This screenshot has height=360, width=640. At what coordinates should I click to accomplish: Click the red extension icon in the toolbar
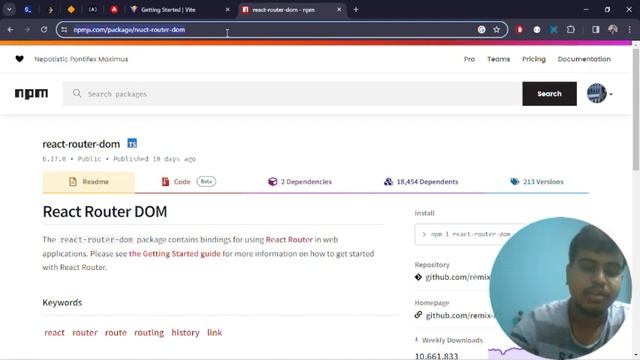click(519, 29)
